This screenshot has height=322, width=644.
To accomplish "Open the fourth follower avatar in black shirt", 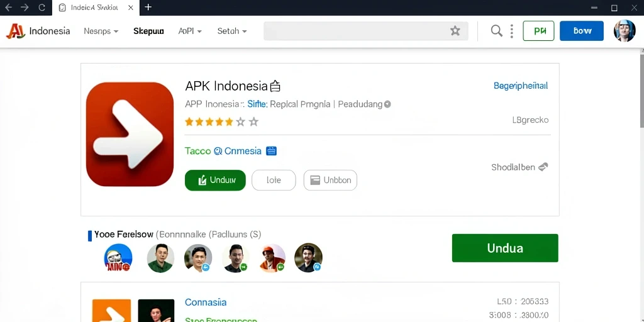I will (x=236, y=258).
